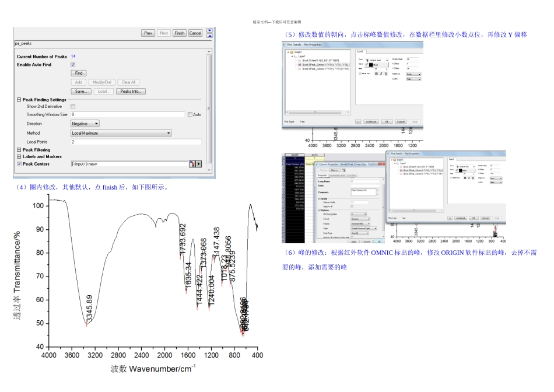Click the Color black swatch in step 5 Plot Details
This screenshot has height=392, width=554.
(371, 65)
